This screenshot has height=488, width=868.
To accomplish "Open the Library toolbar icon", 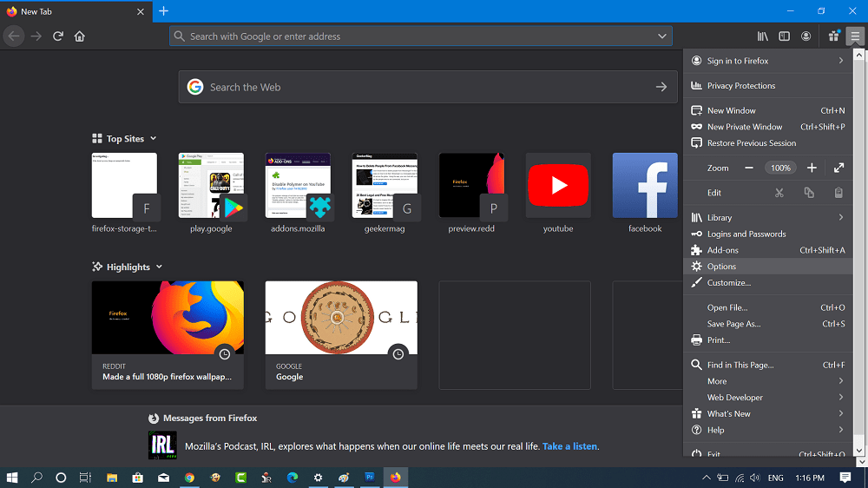I will (x=763, y=36).
